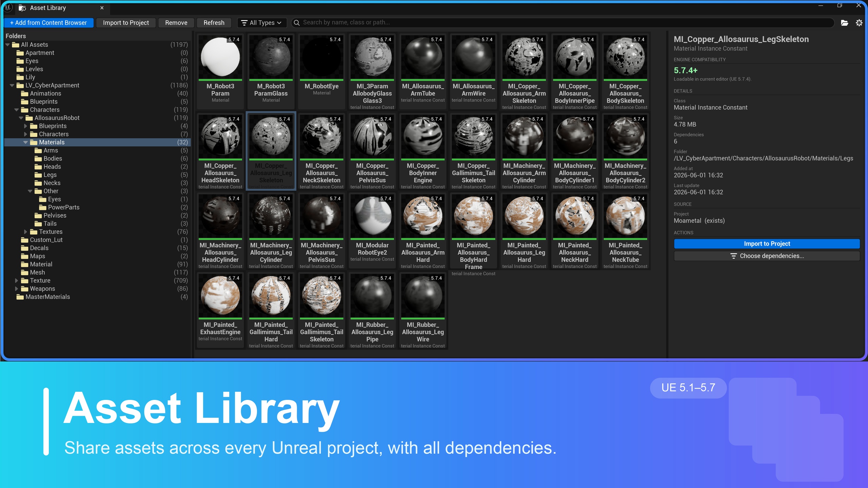Screen dimensions: 868x488
Task: Select MI_Copper_Gallimimus_TailSkeleton thumbnail
Action: [474, 137]
